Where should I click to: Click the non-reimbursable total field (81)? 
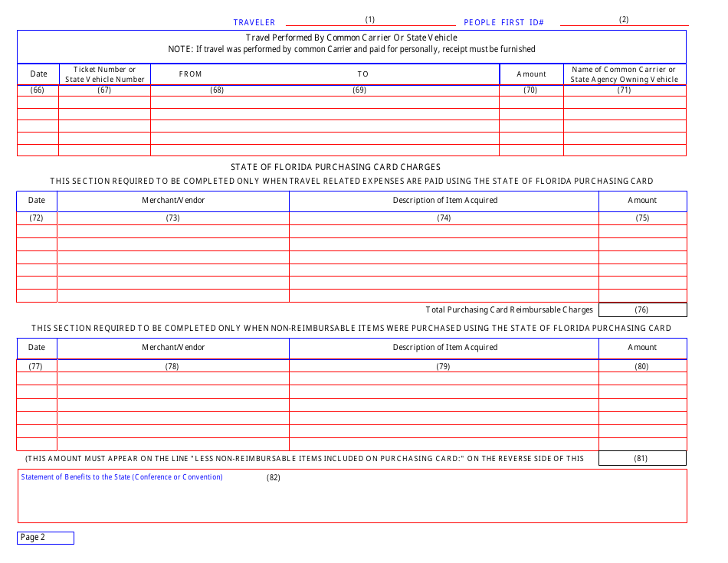(x=643, y=458)
